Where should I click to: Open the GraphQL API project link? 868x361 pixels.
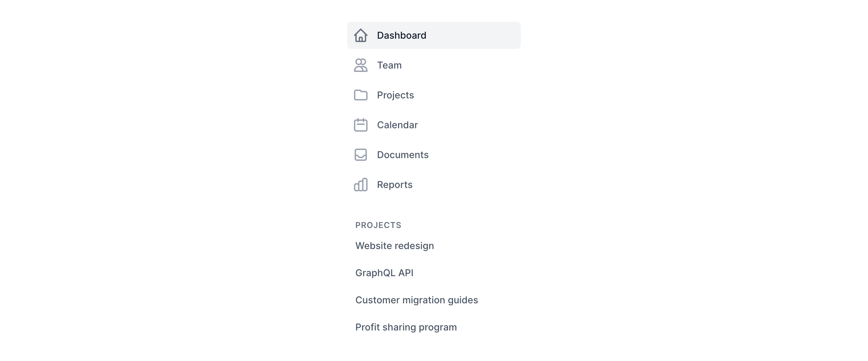click(x=384, y=273)
